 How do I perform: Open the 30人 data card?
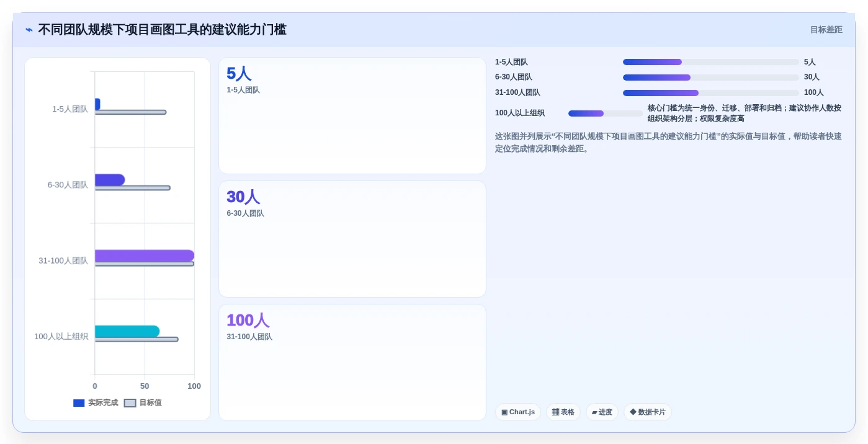[x=352, y=239]
